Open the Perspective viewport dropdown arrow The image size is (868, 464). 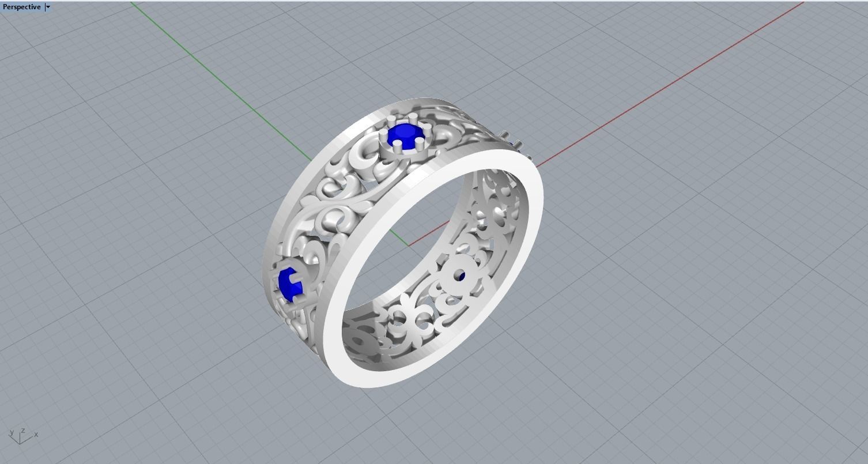coord(48,7)
